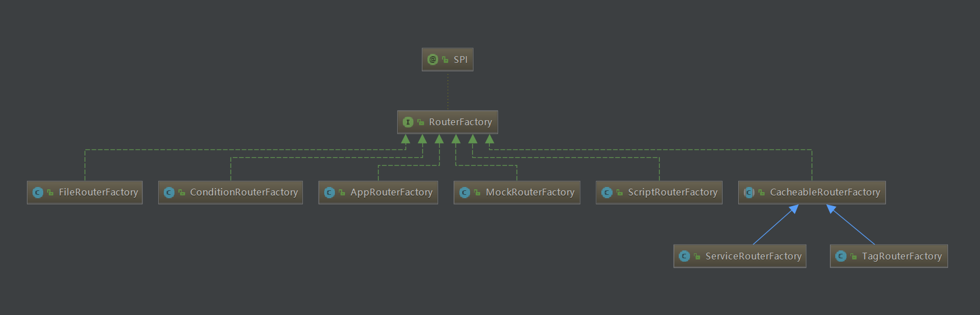Click the visibility lock icon next to the ServiceRouterFactory label
The image size is (980, 315).
pyautogui.click(x=697, y=256)
